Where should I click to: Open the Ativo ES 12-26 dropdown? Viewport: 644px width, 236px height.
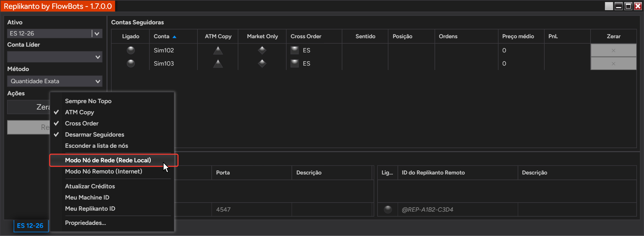pyautogui.click(x=55, y=33)
